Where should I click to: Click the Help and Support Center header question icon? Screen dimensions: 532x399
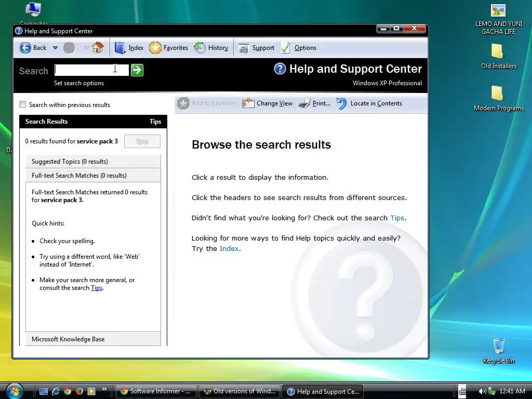coord(280,69)
